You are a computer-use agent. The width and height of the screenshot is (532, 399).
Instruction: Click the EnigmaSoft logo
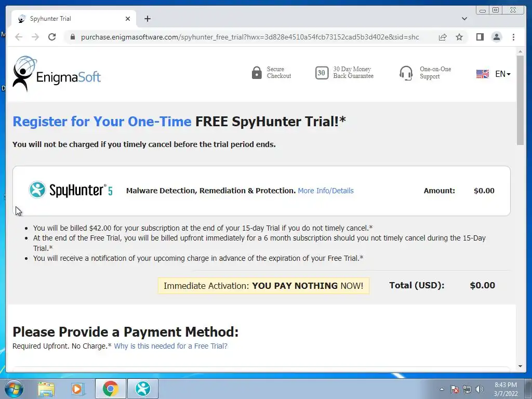point(57,74)
